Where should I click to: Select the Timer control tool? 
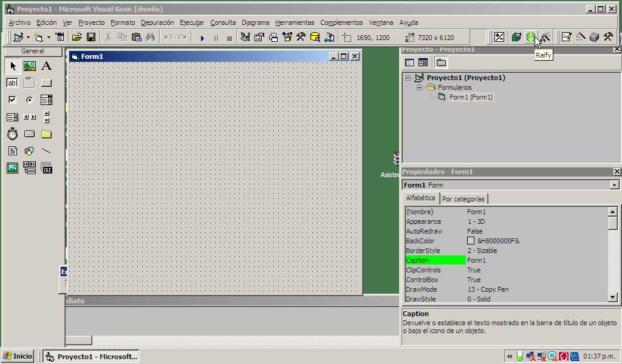13,134
